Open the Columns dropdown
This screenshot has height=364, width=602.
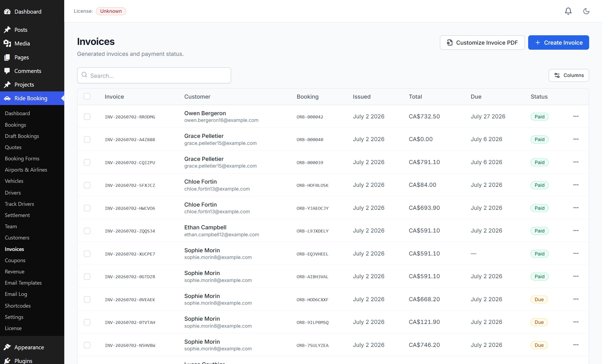pyautogui.click(x=569, y=75)
